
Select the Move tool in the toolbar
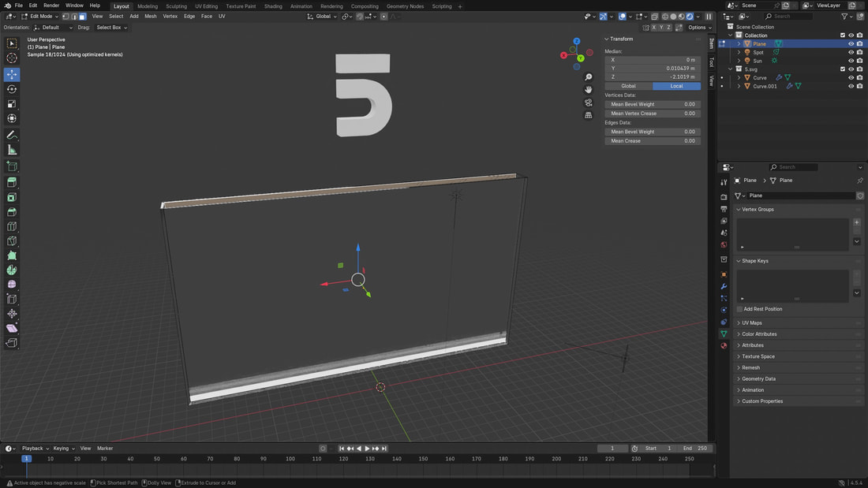[12, 74]
